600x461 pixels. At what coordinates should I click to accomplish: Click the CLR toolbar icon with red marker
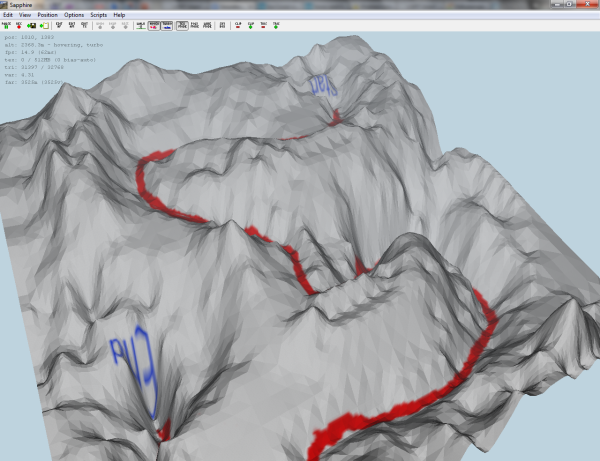[x=237, y=26]
